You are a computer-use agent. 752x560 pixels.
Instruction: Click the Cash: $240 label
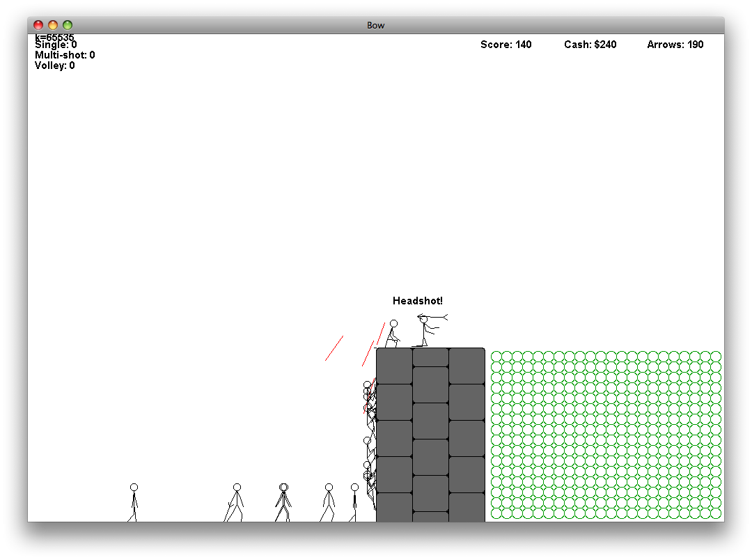click(590, 45)
